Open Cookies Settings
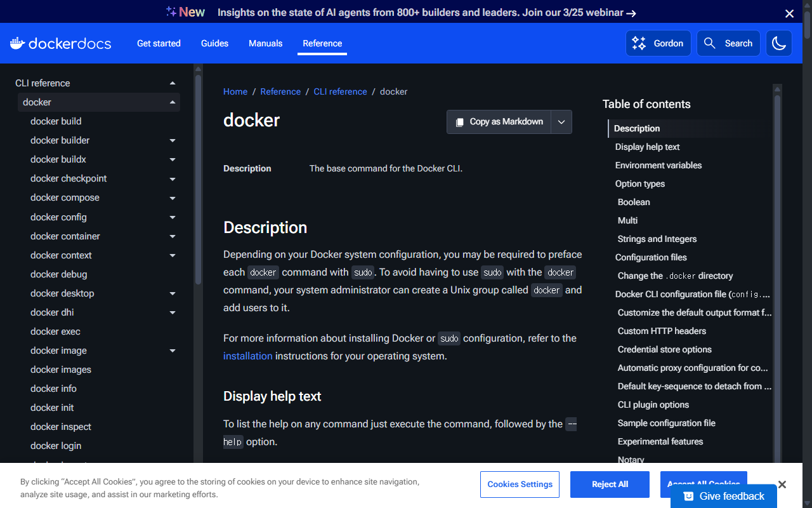This screenshot has width=812, height=508. 520,484
